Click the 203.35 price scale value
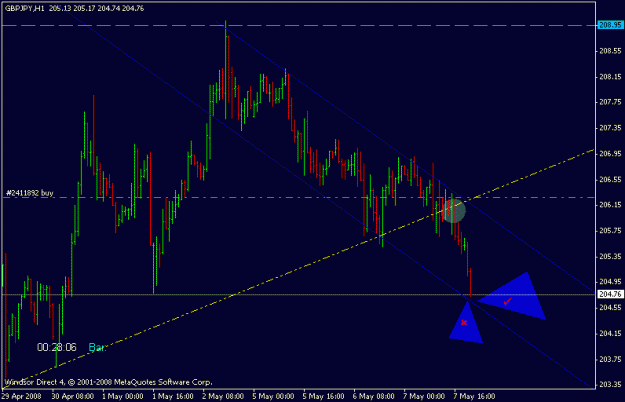 pos(610,384)
